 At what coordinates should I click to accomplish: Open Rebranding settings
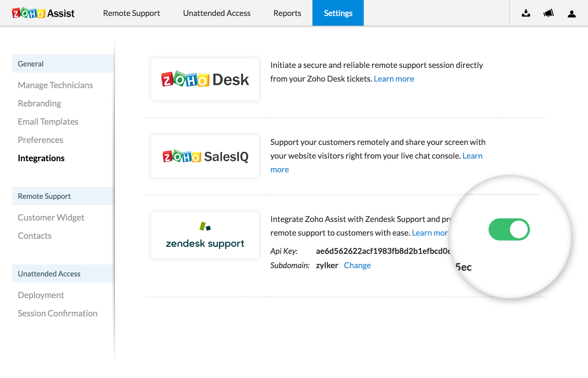coord(39,103)
